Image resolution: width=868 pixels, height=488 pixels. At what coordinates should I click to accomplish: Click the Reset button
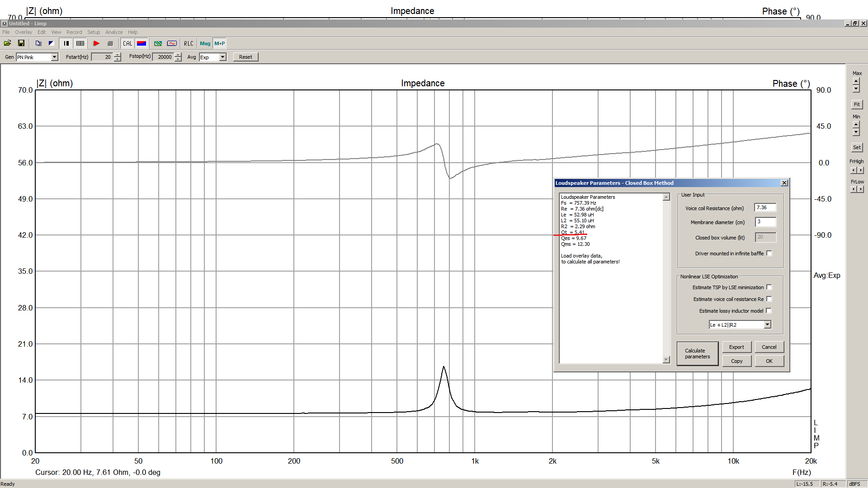point(245,57)
